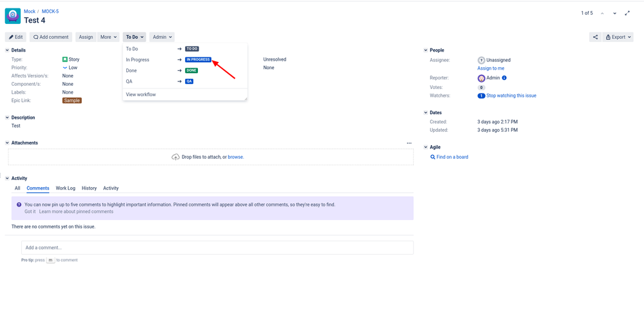The height and width of the screenshot is (331, 644).
Task: Go to previous issue arrow
Action: tap(602, 13)
